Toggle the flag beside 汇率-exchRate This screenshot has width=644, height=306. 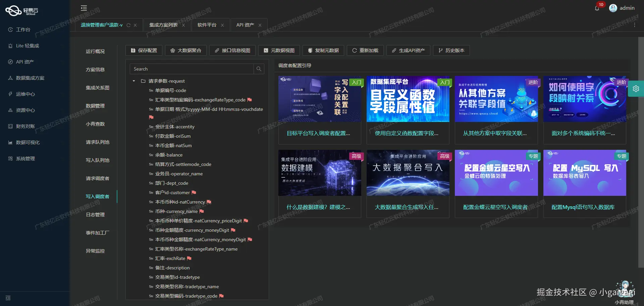pos(189,258)
